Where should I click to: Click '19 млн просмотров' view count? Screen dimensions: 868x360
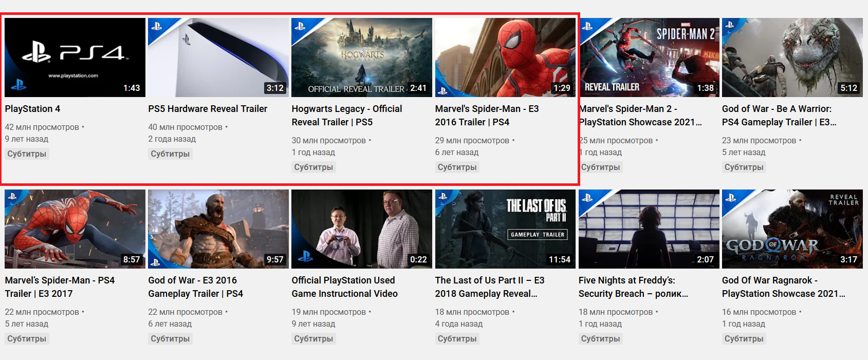click(x=329, y=312)
